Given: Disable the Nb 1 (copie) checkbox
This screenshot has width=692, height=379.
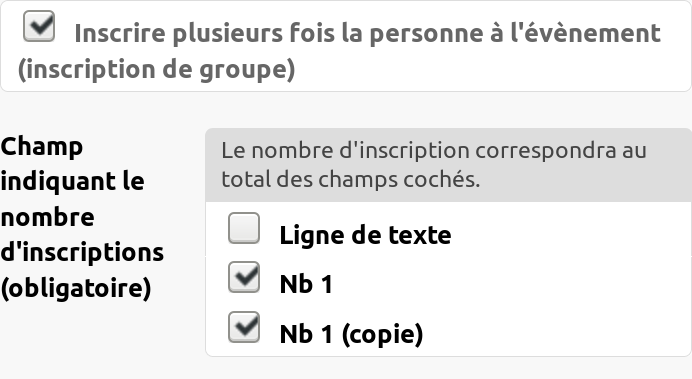Looking at the screenshot, I should pyautogui.click(x=244, y=327).
